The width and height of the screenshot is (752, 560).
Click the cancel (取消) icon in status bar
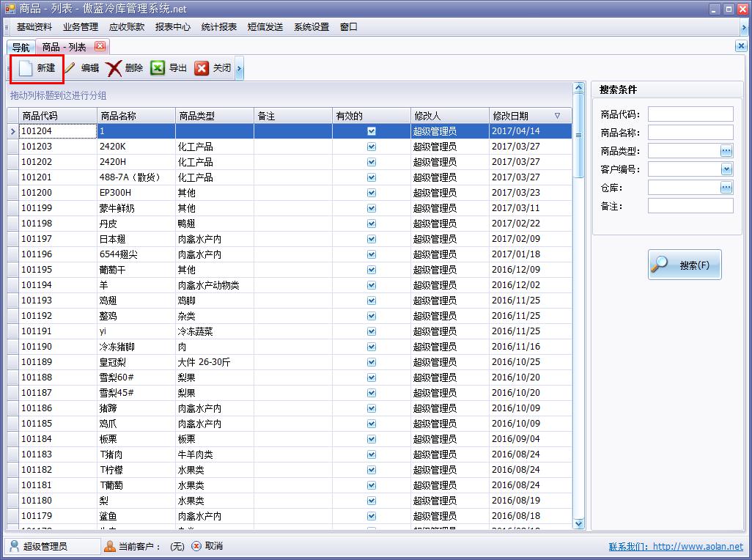[x=196, y=546]
